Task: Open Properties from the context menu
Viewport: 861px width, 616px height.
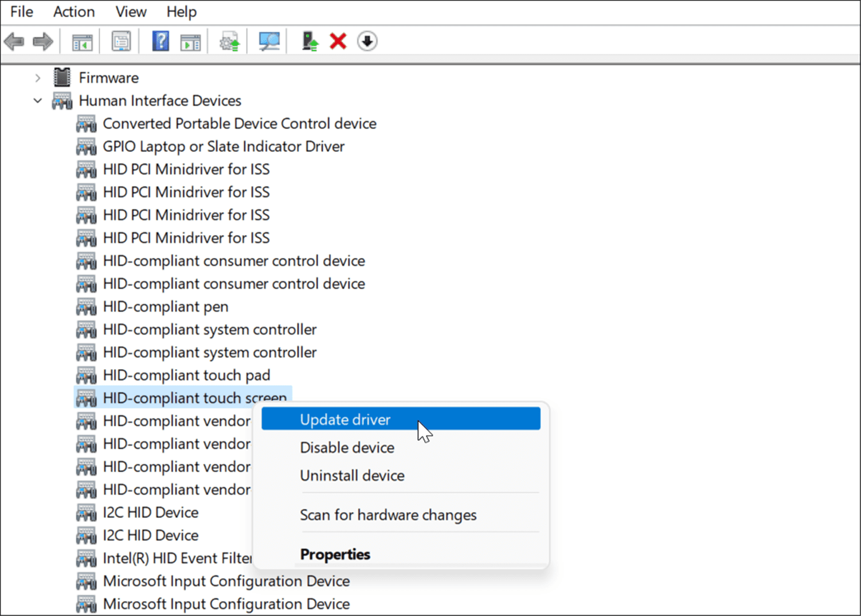Action: coord(335,554)
